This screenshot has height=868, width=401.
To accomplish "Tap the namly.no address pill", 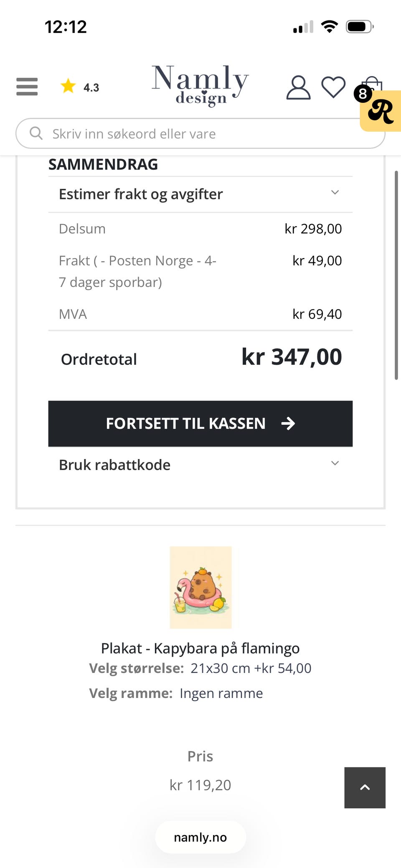I will pyautogui.click(x=200, y=837).
